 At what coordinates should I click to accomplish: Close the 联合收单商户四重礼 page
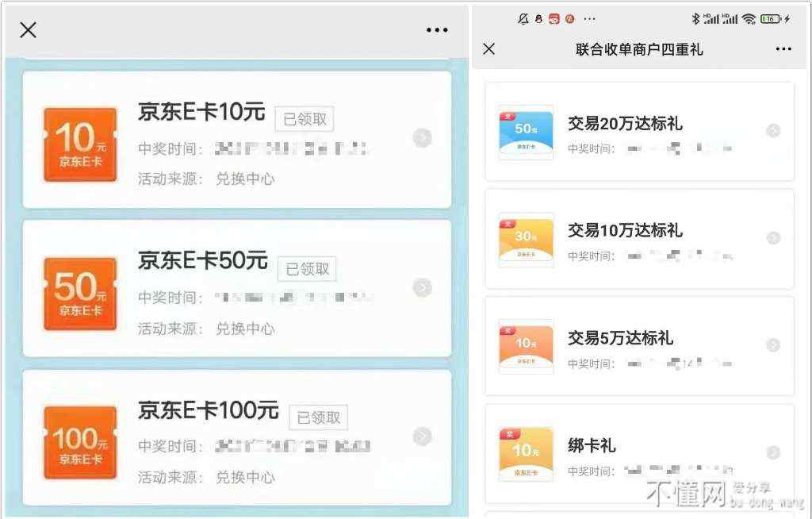pos(488,48)
